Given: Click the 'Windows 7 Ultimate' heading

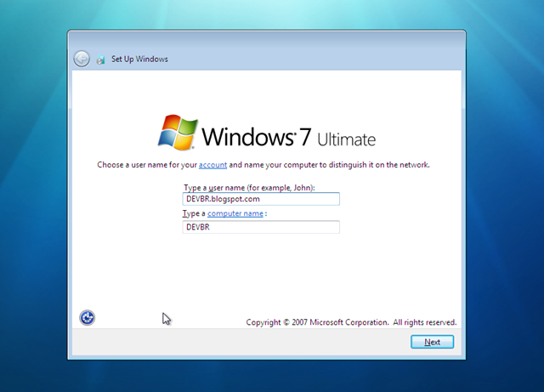Looking at the screenshot, I should pyautogui.click(x=289, y=137).
